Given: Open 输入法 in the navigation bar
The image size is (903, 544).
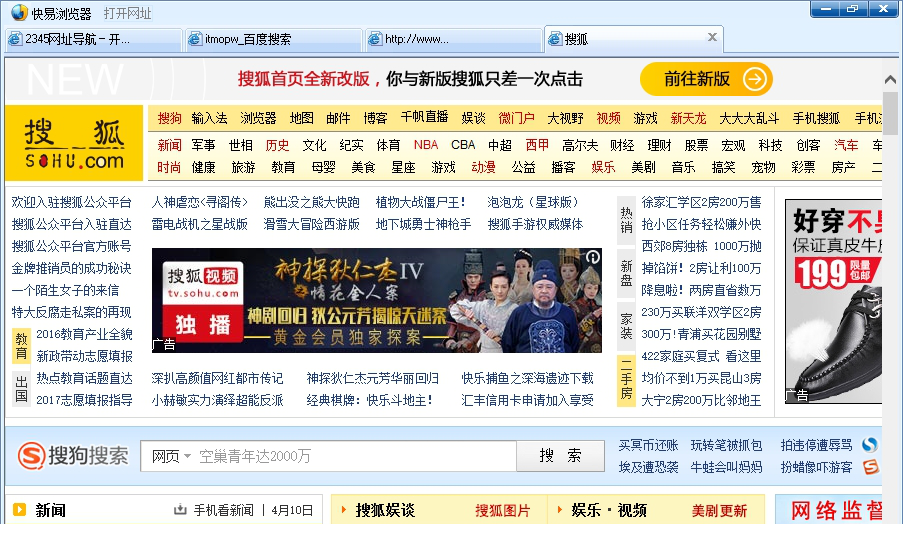Looking at the screenshot, I should click(209, 119).
